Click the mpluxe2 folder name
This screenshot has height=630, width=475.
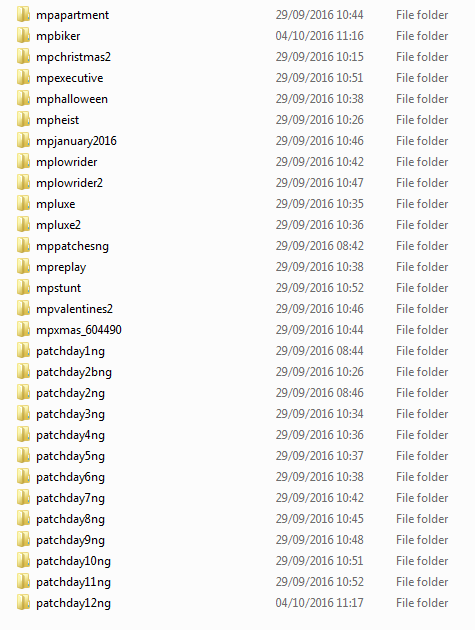(x=58, y=225)
